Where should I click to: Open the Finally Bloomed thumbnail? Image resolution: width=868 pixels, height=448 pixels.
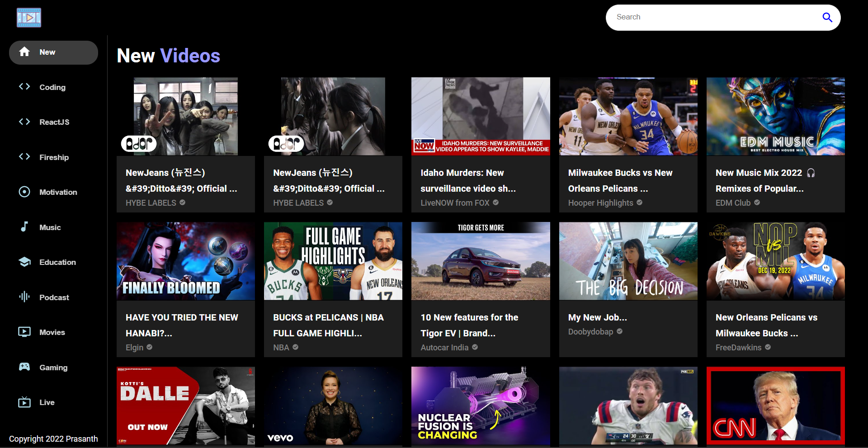point(185,261)
